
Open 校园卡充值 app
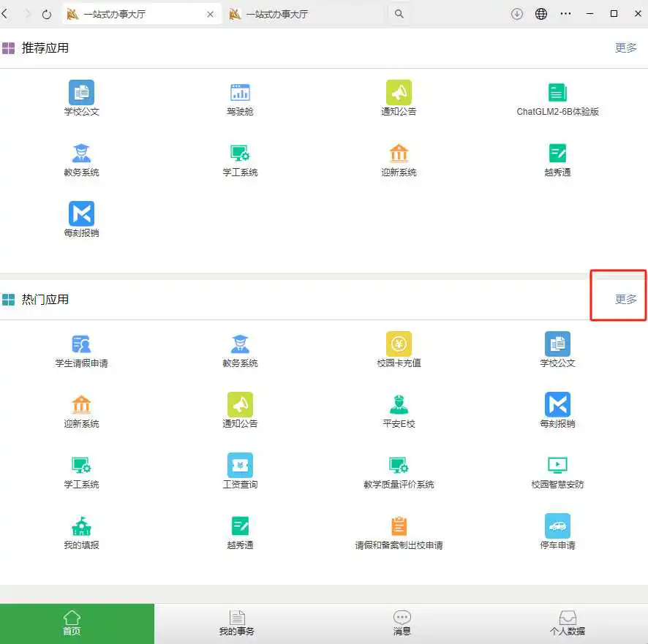(x=399, y=349)
